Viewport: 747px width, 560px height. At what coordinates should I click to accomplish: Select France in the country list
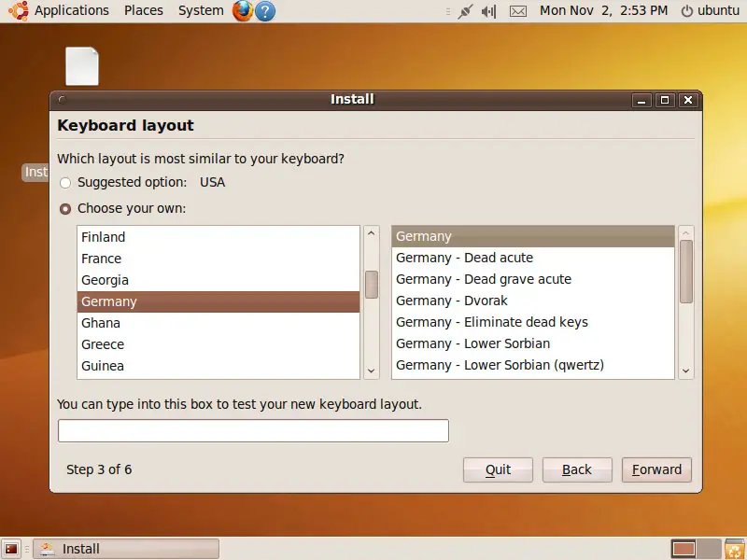pyautogui.click(x=218, y=259)
